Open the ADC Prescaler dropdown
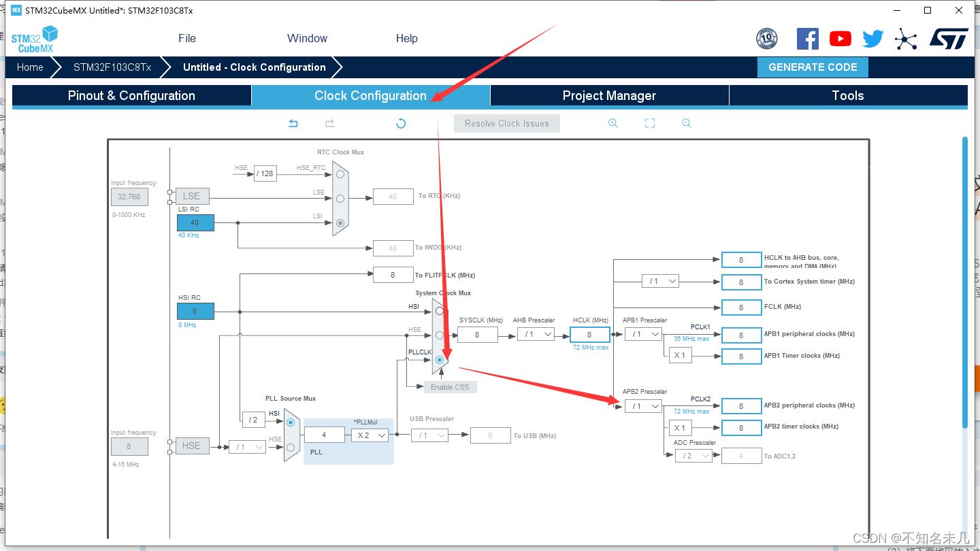This screenshot has height=551, width=980. click(x=693, y=456)
